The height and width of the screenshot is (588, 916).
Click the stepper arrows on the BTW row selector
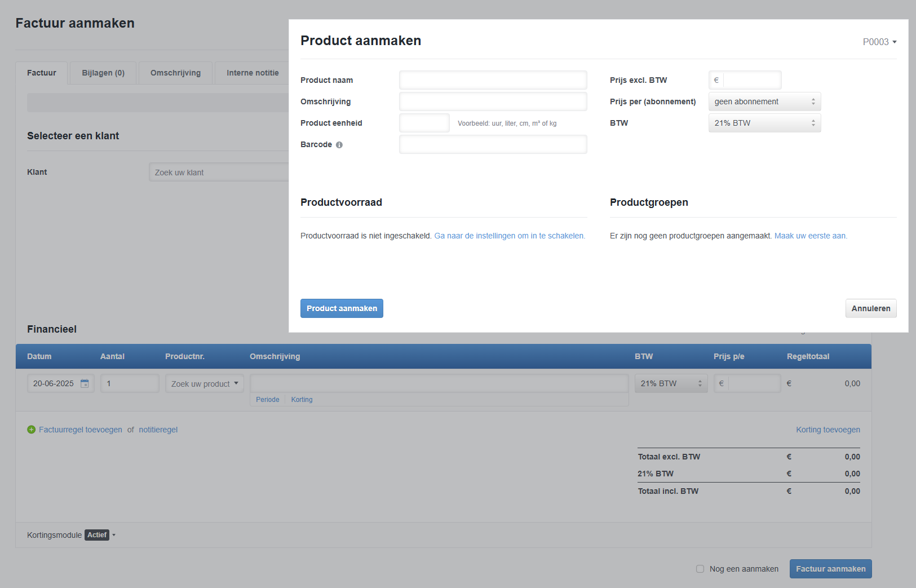pos(699,383)
